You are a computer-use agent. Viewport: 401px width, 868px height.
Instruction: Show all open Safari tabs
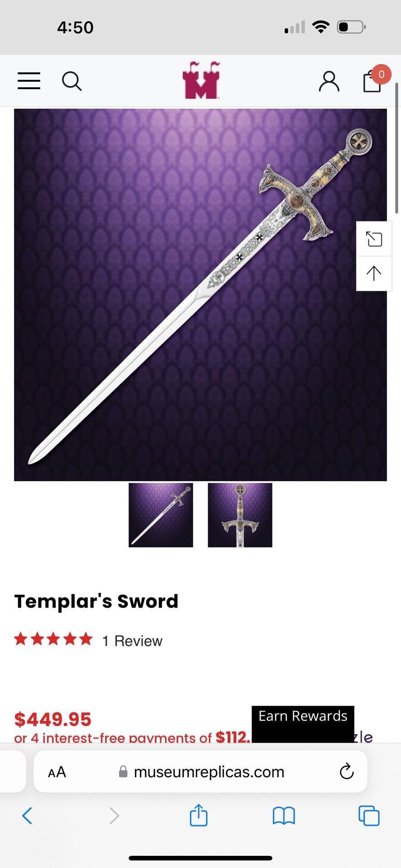369,816
